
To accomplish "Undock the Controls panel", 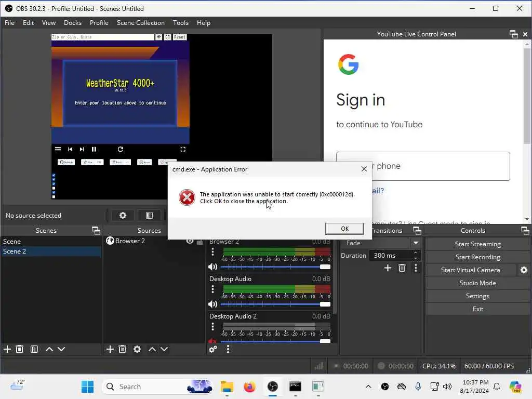I will click(x=525, y=231).
